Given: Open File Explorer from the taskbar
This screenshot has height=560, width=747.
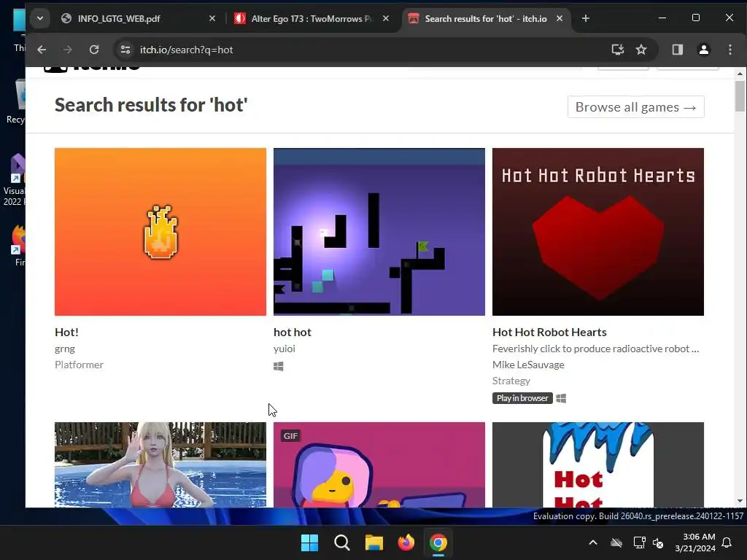Looking at the screenshot, I should click(374, 542).
